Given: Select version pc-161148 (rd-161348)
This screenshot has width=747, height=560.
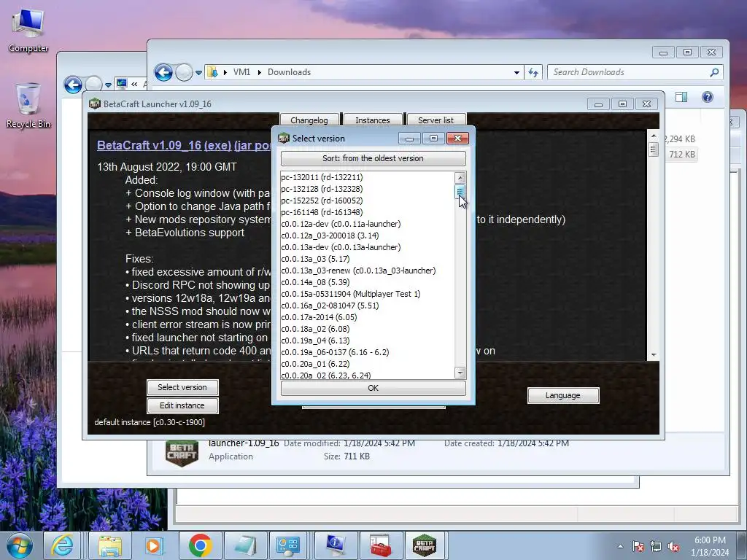Looking at the screenshot, I should [368, 212].
